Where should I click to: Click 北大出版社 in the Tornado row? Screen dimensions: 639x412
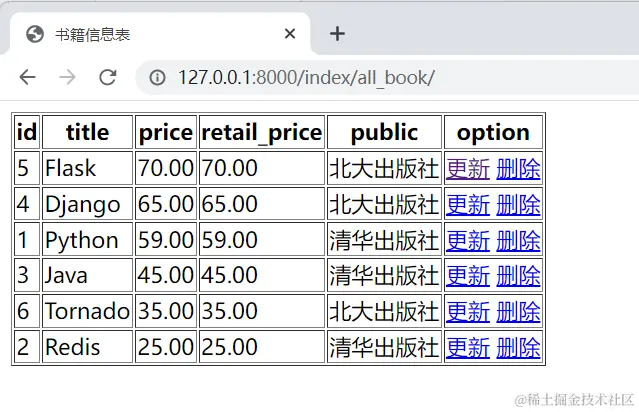point(384,311)
